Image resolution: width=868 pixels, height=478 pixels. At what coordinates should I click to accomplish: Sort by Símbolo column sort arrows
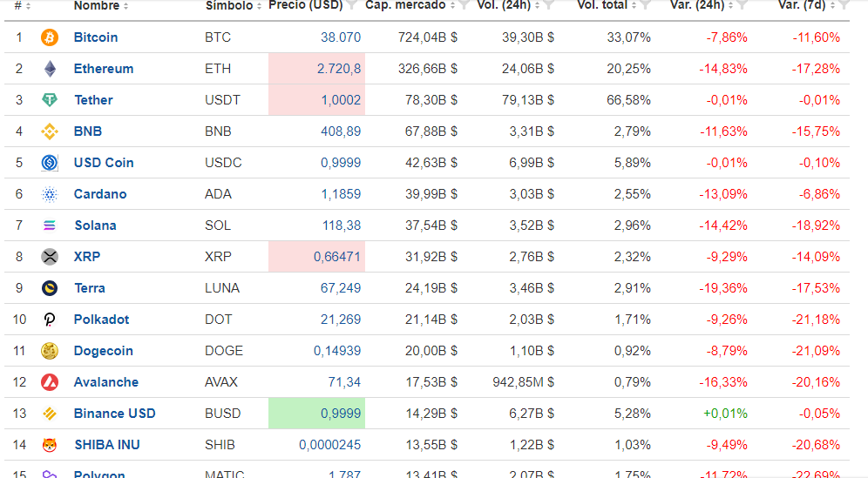click(x=259, y=6)
